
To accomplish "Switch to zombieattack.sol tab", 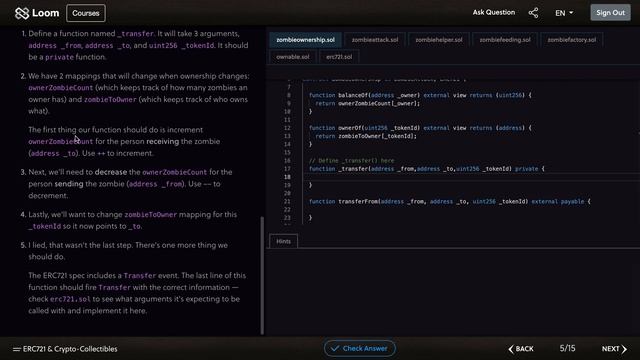I will click(x=375, y=40).
